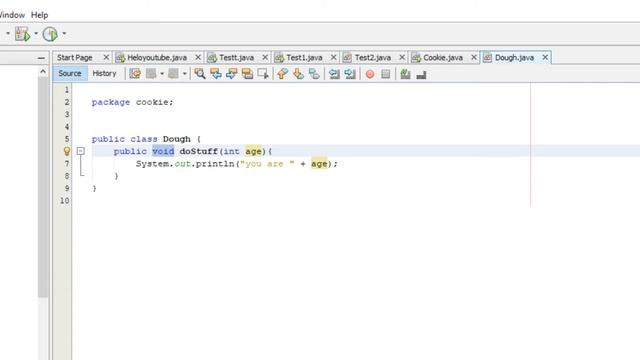Click Stop Macro Recording icon
The width and height of the screenshot is (640, 360).
(x=386, y=74)
